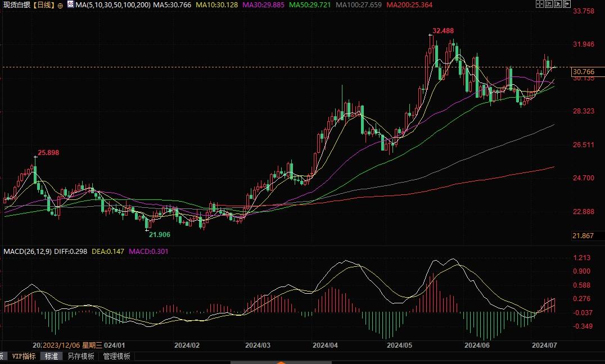Click the MA30:29.885 value
Screen dimensions: 605x364
263,5
